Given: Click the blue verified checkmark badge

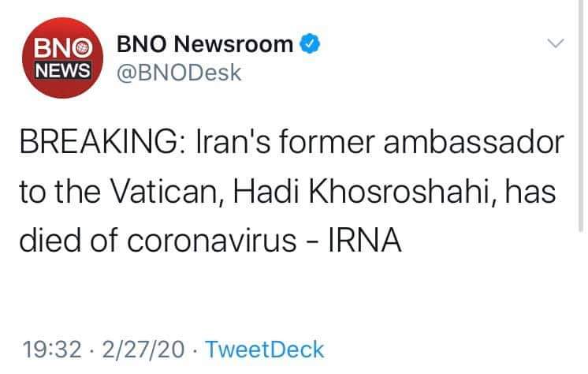Looking at the screenshot, I should tap(312, 45).
